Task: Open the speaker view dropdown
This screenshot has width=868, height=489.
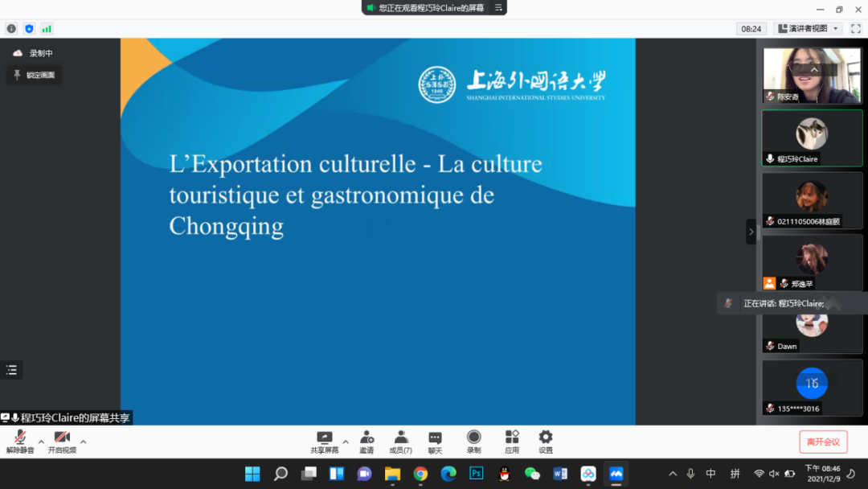Action: [808, 29]
